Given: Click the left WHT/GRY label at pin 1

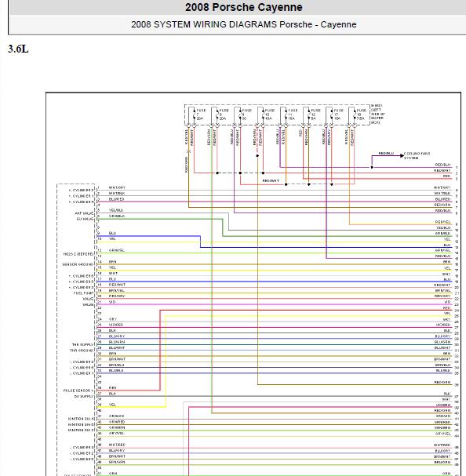Looking at the screenshot, I should click(x=117, y=187).
